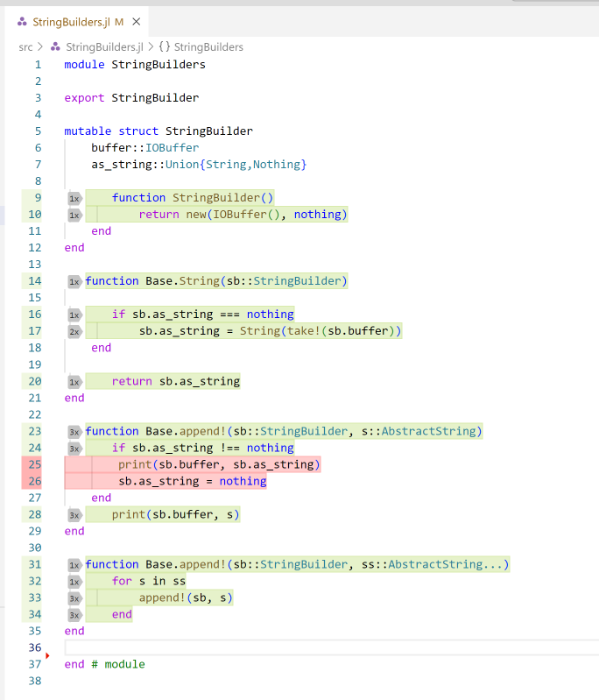Click the red uncovered line 'sb.as_string = nothing'
Viewport: 599px width, 700px height.
(193, 481)
